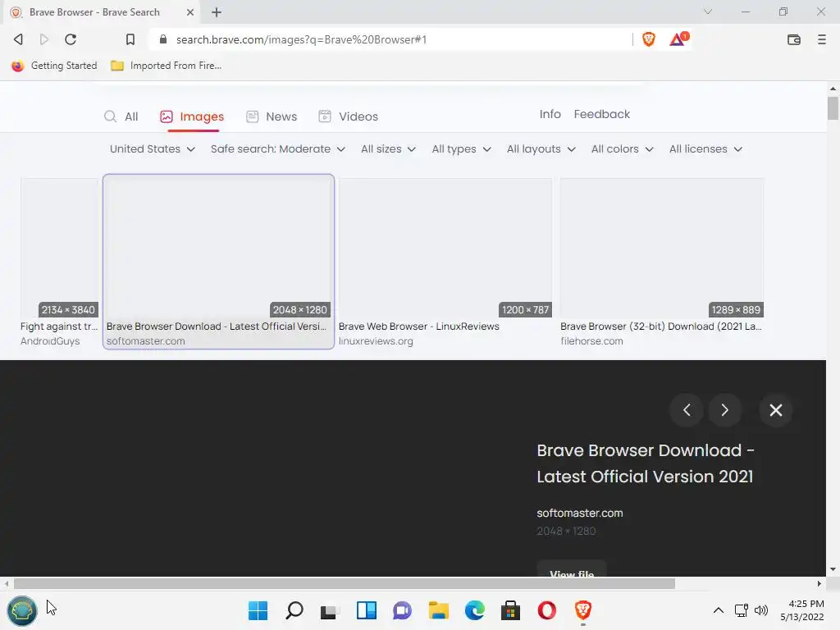Image resolution: width=840 pixels, height=630 pixels.
Task: Reload the current page
Action: [x=71, y=39]
